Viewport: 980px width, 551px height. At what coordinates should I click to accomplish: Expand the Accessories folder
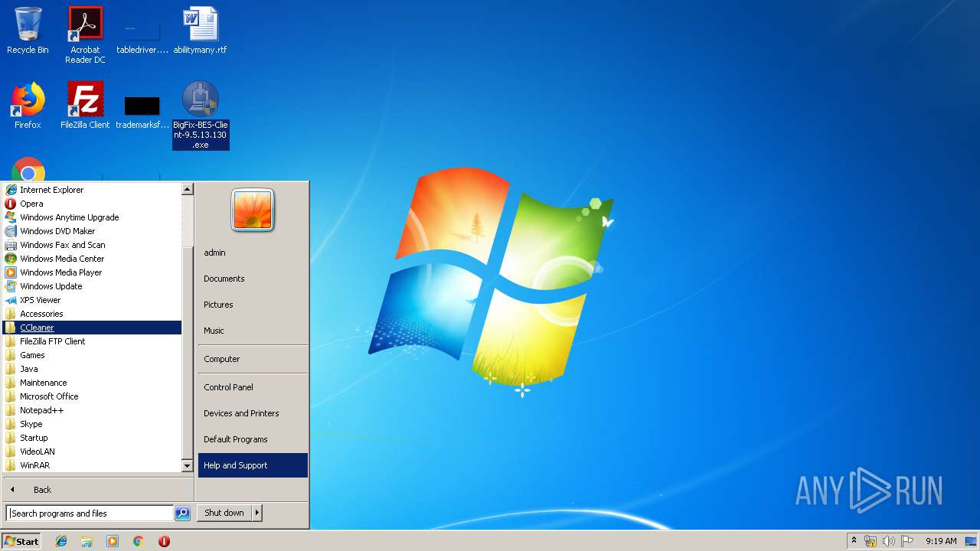pyautogui.click(x=92, y=314)
